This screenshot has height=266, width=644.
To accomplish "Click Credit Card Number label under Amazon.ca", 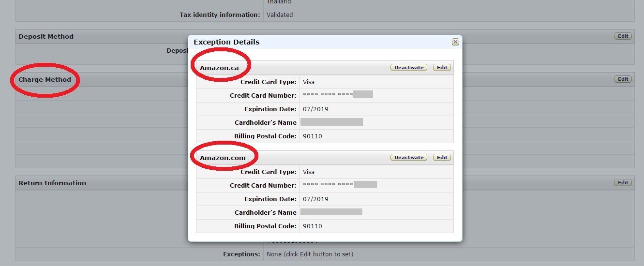I will [x=263, y=95].
